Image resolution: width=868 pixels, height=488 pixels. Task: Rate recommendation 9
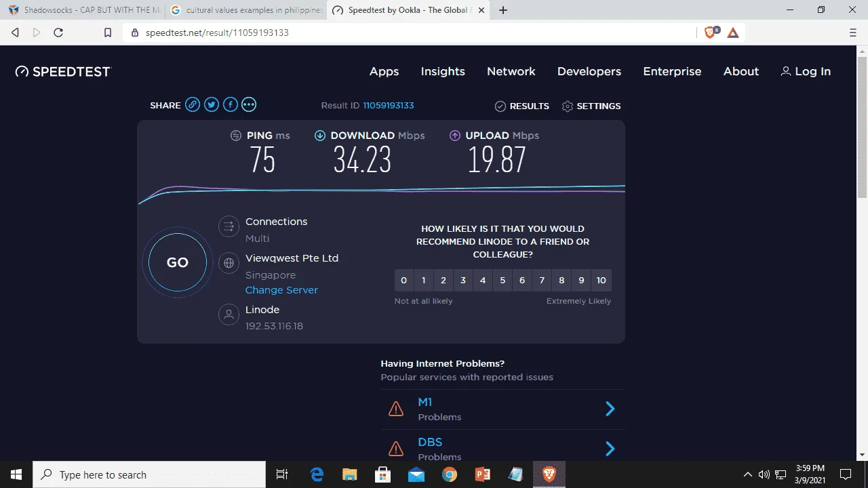(581, 280)
